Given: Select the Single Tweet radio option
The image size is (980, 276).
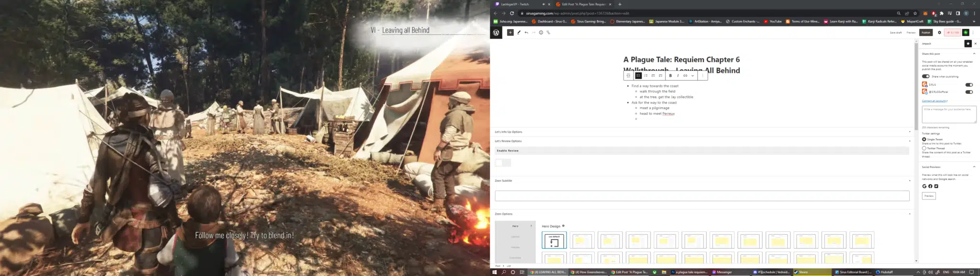Looking at the screenshot, I should click(924, 139).
